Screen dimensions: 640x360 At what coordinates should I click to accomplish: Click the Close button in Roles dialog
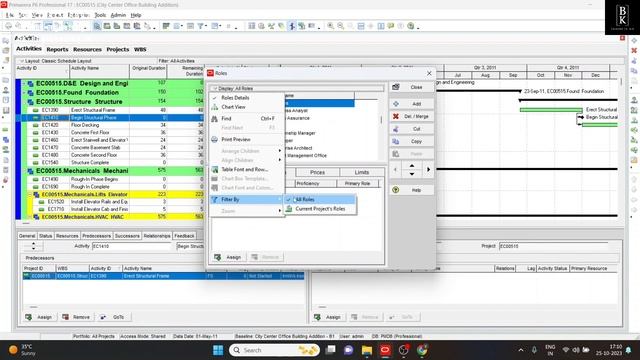pyautogui.click(x=411, y=87)
